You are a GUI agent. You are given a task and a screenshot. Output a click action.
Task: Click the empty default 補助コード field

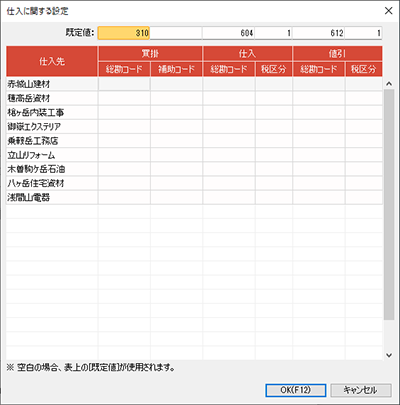coord(176,33)
